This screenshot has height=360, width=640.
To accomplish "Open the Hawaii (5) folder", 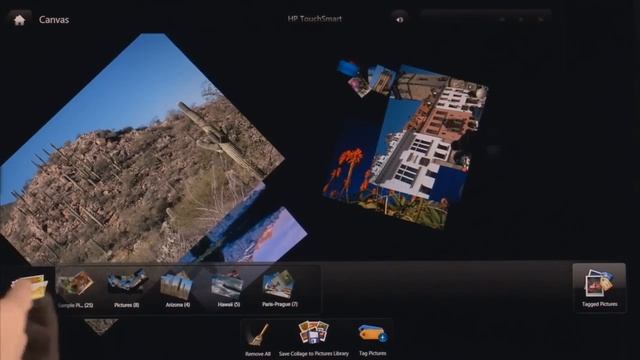I will pos(228,289).
